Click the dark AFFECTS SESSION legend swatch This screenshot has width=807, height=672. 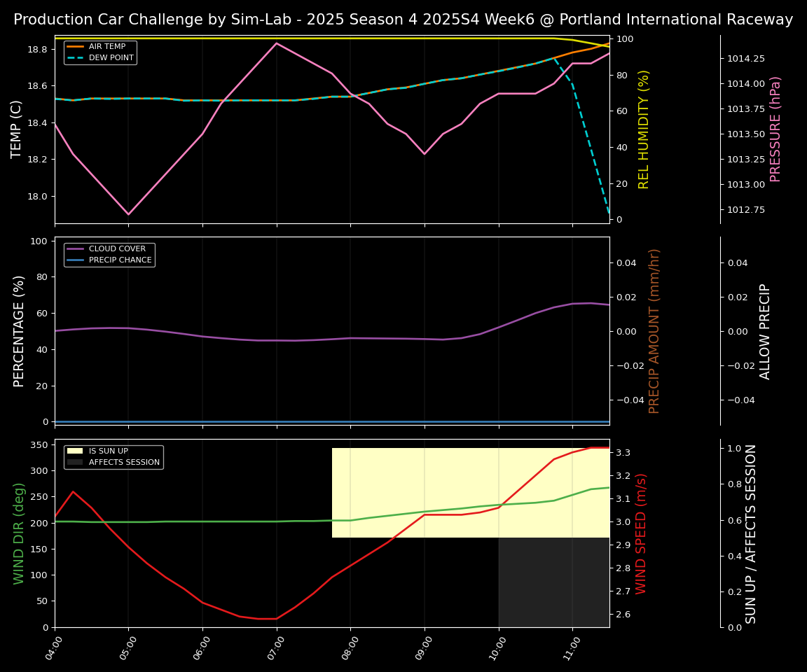75,463
